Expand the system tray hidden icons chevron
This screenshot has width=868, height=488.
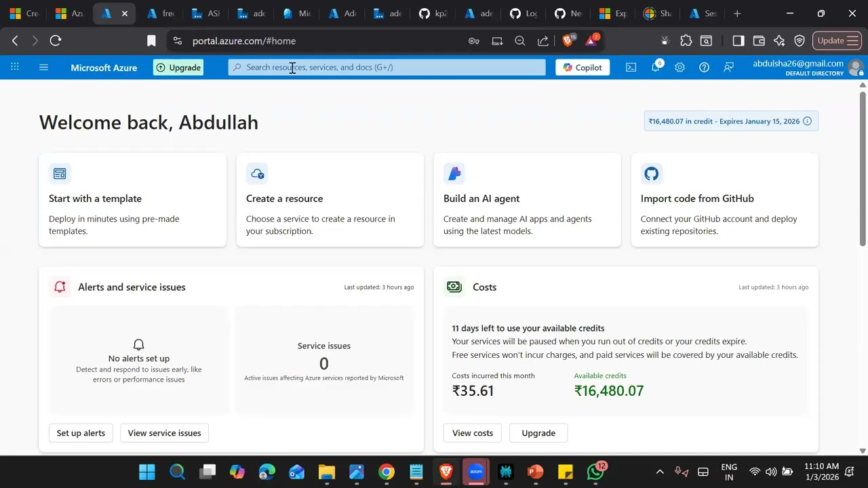pos(659,472)
